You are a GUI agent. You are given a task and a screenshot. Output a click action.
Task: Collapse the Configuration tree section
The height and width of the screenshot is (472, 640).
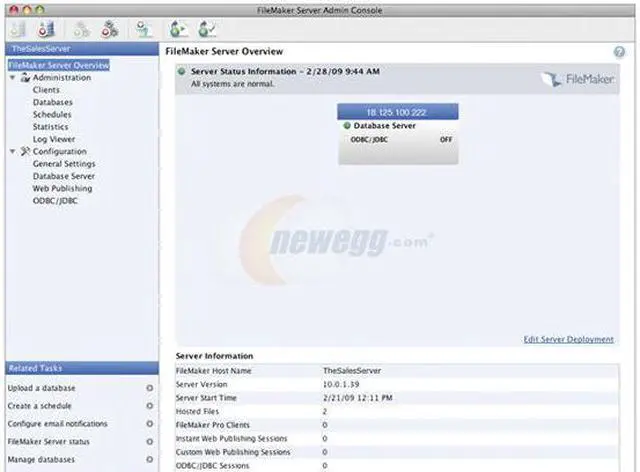[12, 151]
